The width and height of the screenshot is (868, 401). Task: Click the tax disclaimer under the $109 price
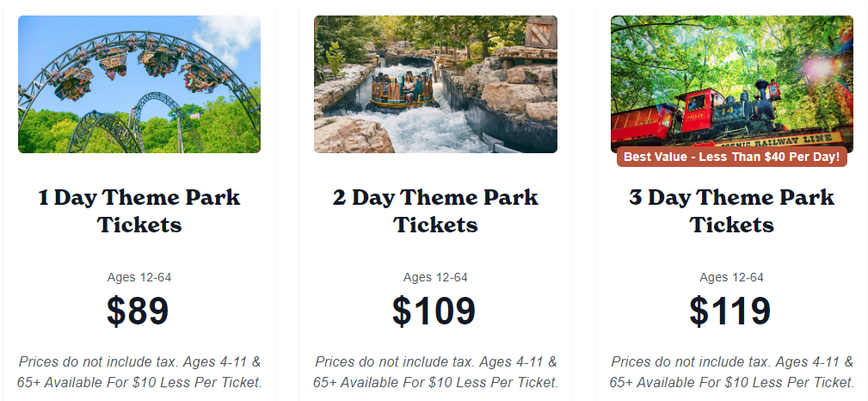coord(435,372)
